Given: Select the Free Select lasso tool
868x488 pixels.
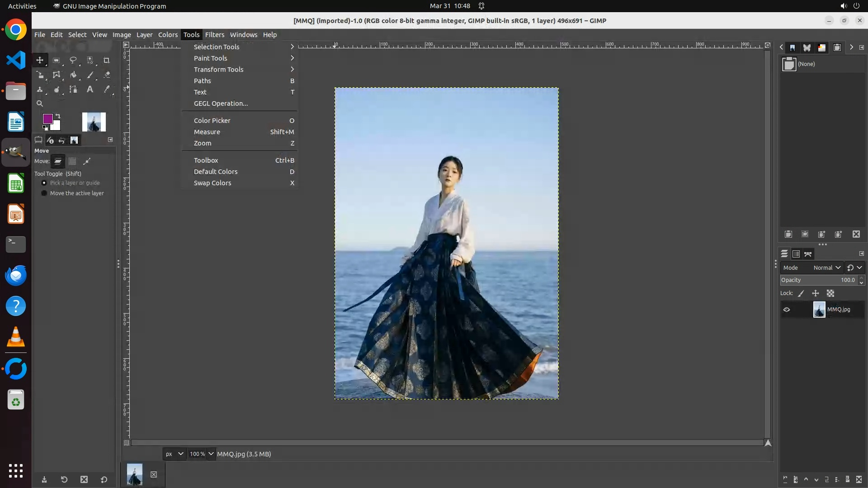Looking at the screenshot, I should coord(73,60).
